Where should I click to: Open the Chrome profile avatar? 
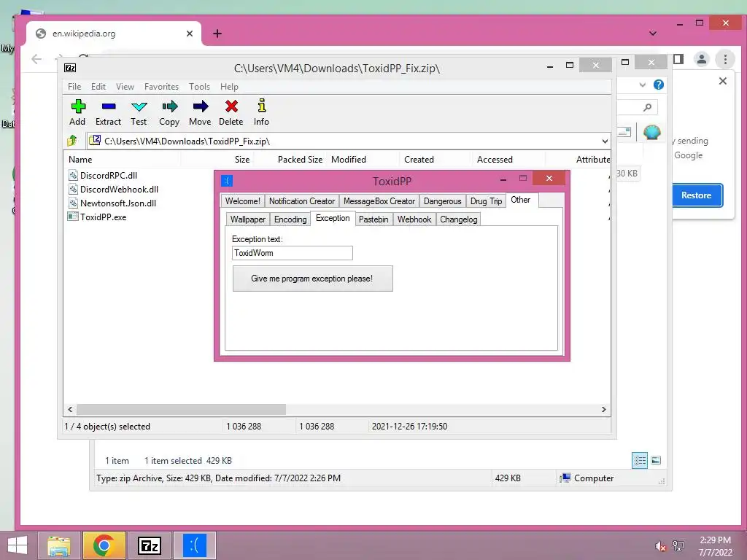point(702,59)
